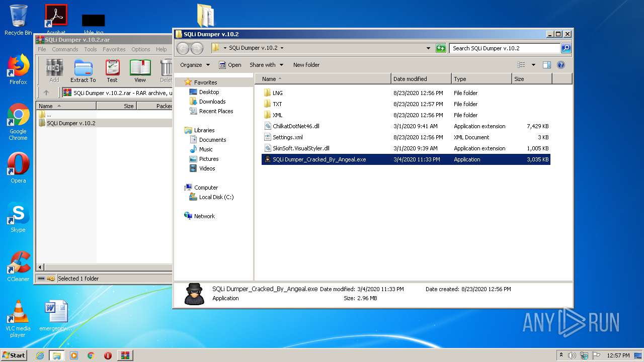Show hidden system tray icons
The width and height of the screenshot is (644, 362).
pyautogui.click(x=561, y=355)
